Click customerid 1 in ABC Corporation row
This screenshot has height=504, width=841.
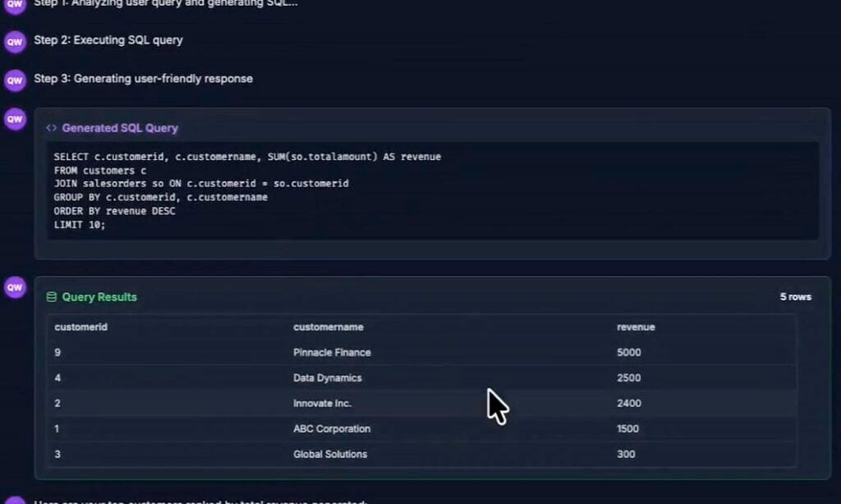coord(57,428)
